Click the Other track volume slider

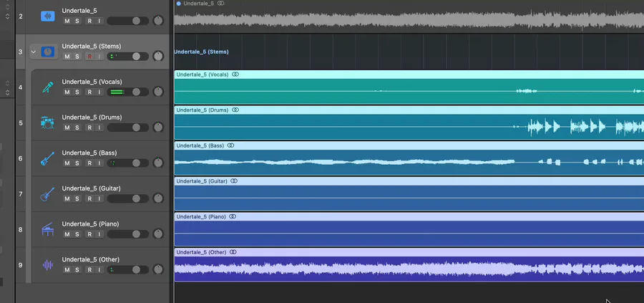pos(128,270)
